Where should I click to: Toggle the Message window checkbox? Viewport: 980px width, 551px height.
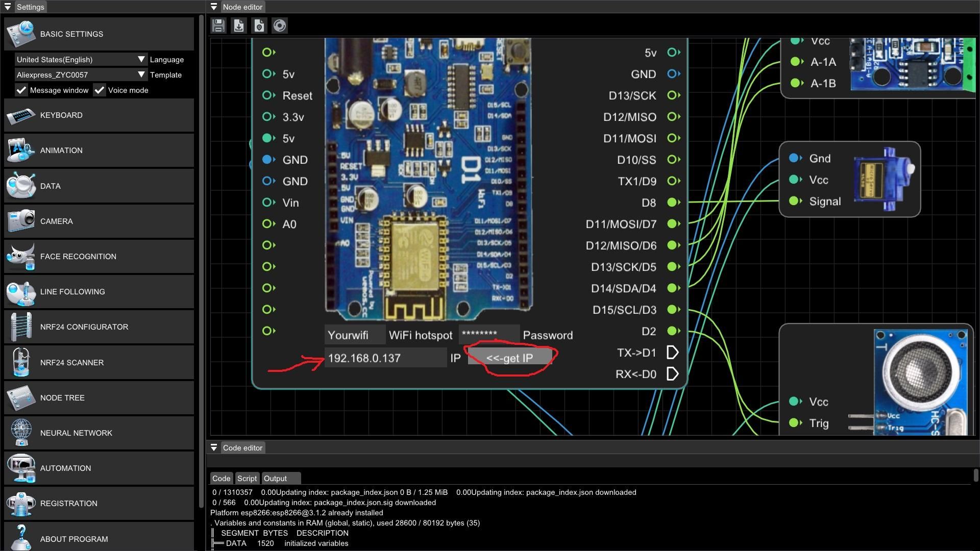[21, 90]
